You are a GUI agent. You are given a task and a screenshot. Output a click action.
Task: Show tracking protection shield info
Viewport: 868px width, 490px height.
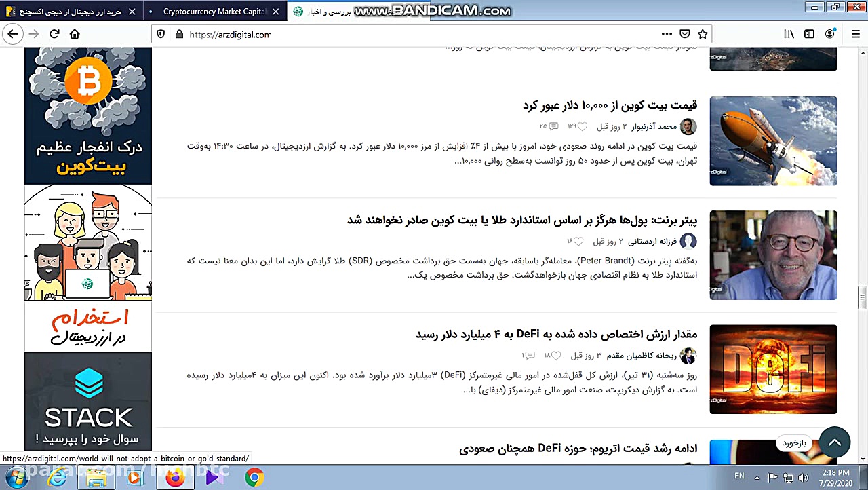click(x=161, y=34)
